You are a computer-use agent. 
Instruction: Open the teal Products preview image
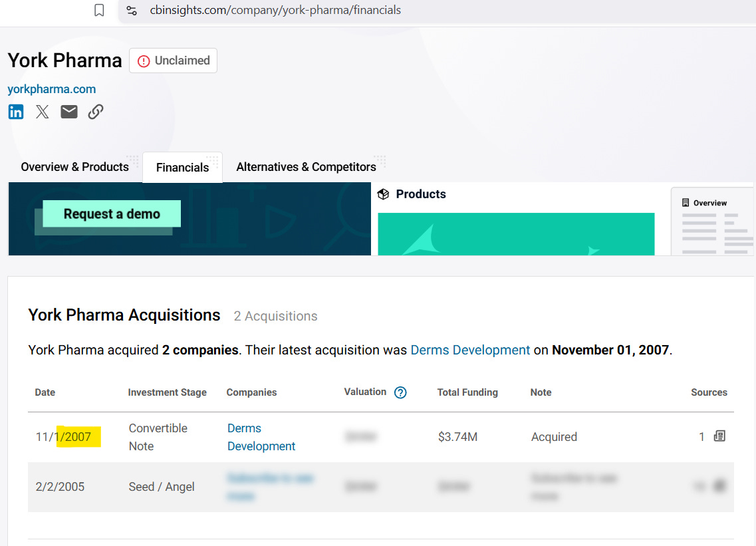click(516, 234)
